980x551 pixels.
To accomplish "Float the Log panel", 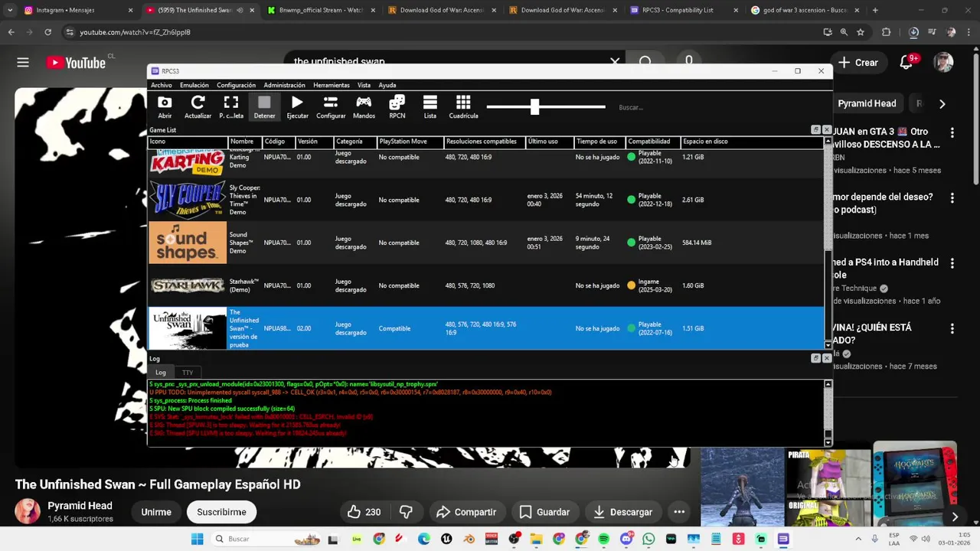I will coord(815,358).
